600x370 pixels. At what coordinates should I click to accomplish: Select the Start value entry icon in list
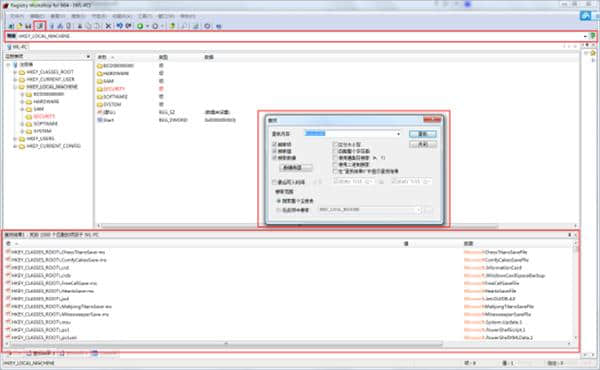tap(100, 120)
